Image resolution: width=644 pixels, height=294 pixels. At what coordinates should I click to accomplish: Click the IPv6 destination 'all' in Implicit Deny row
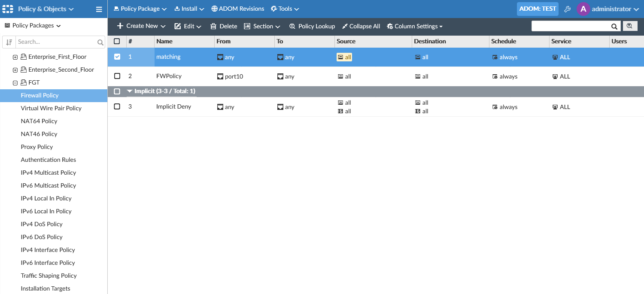point(422,111)
